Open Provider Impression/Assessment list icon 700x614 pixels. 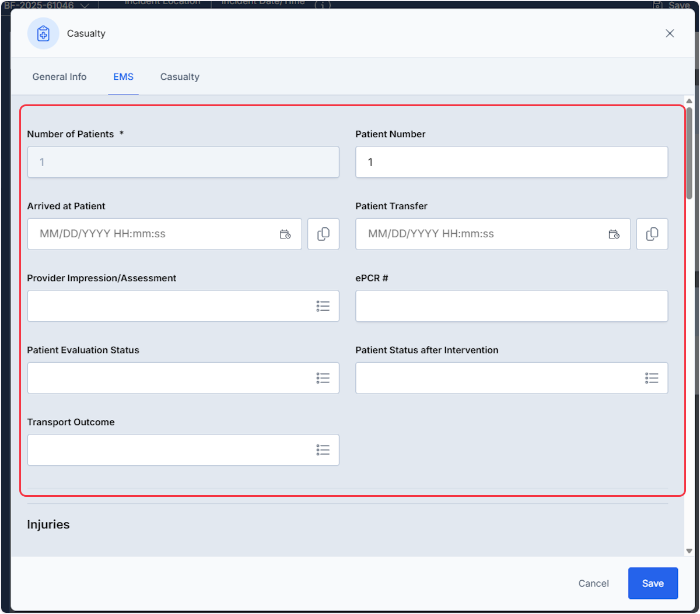(x=323, y=306)
